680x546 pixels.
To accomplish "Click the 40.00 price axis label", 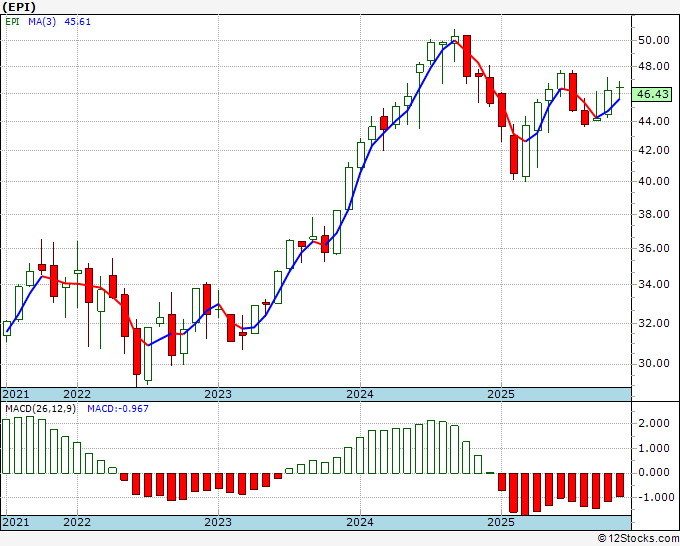I will point(654,181).
